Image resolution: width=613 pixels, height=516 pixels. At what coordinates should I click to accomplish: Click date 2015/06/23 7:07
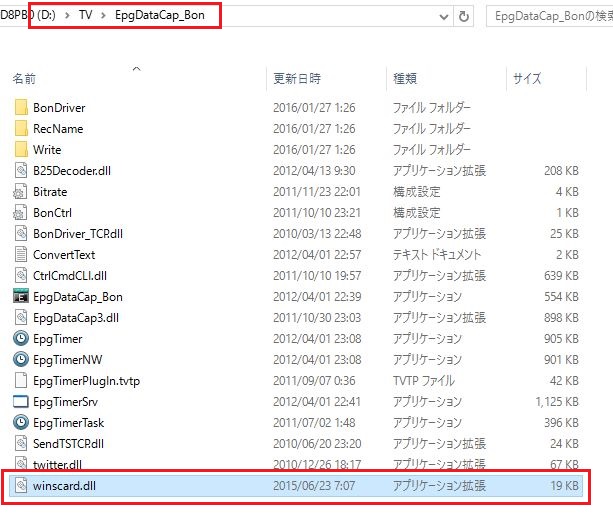click(314, 486)
